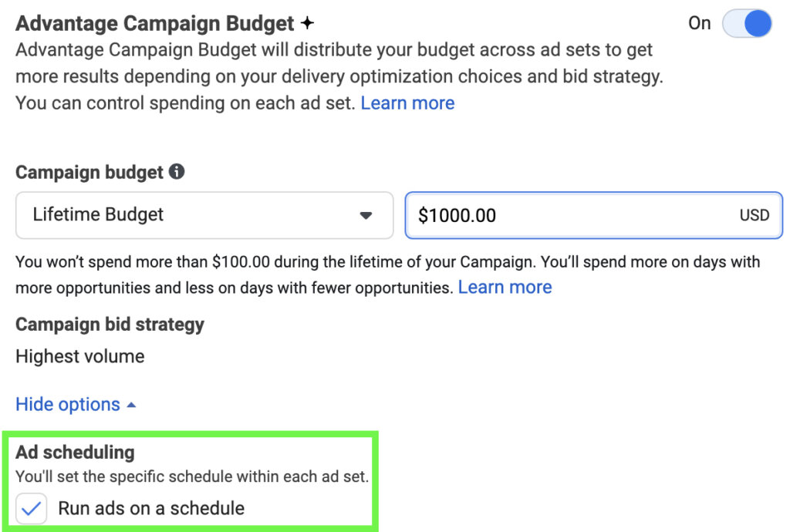Collapse additional settings via Hide options
The width and height of the screenshot is (790, 532).
pos(68,404)
